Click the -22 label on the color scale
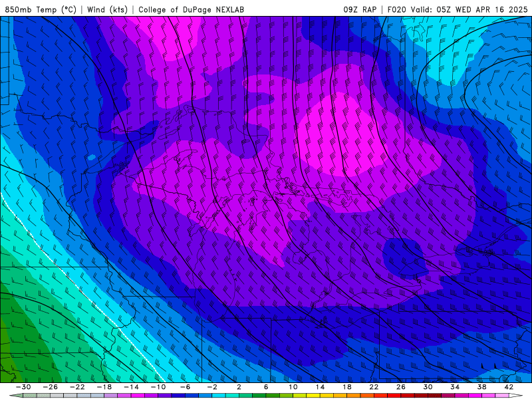This screenshot has width=532, height=399. 77,387
